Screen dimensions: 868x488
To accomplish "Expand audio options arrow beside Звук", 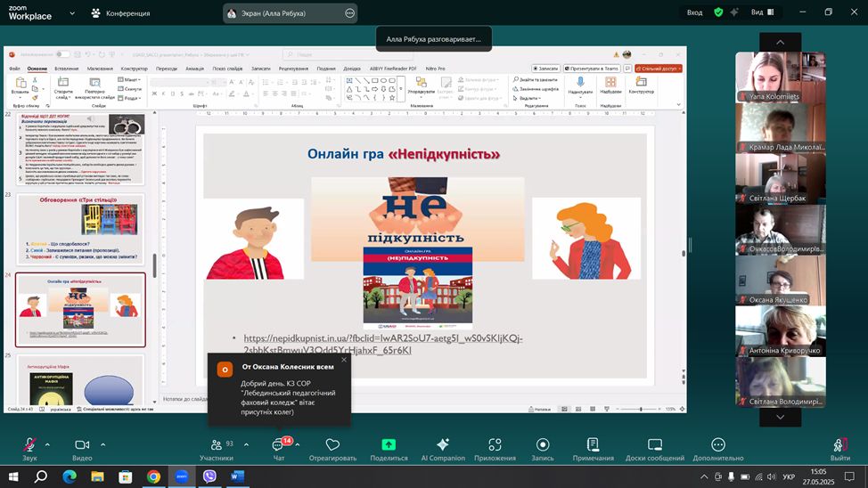I will coord(47,444).
